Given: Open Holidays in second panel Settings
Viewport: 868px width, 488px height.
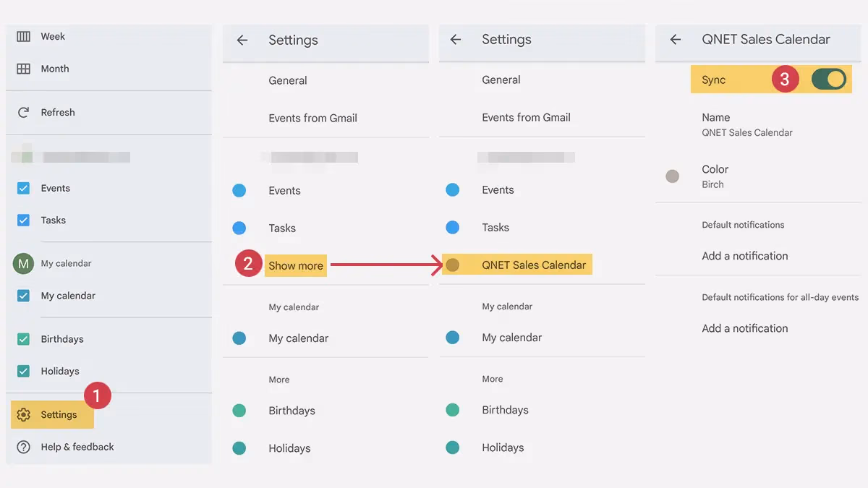Looking at the screenshot, I should pyautogui.click(x=289, y=448).
